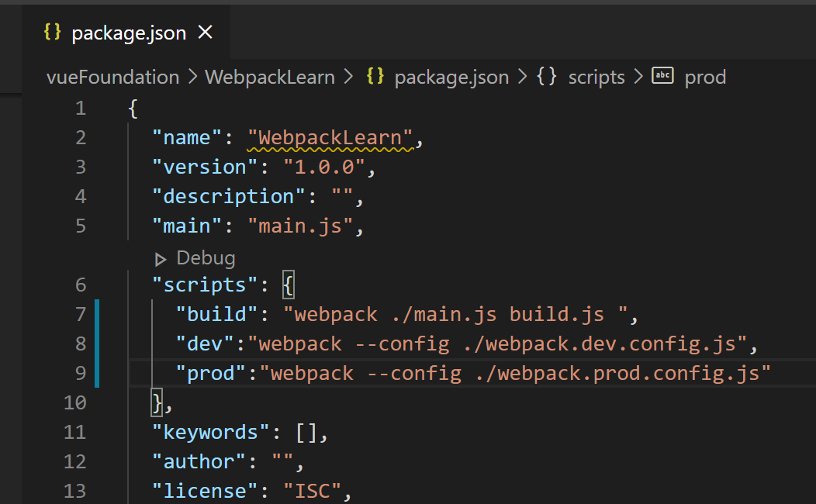Close the package.json editor tab
Viewport: 816px width, 504px height.
click(206, 33)
